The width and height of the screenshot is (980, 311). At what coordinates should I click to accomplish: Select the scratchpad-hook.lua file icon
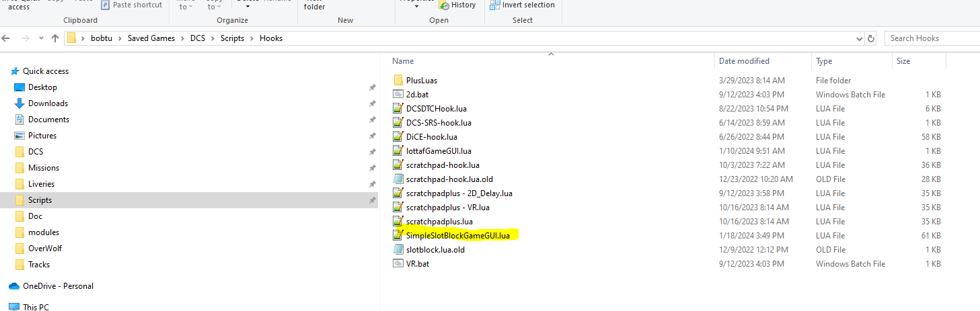point(398,165)
